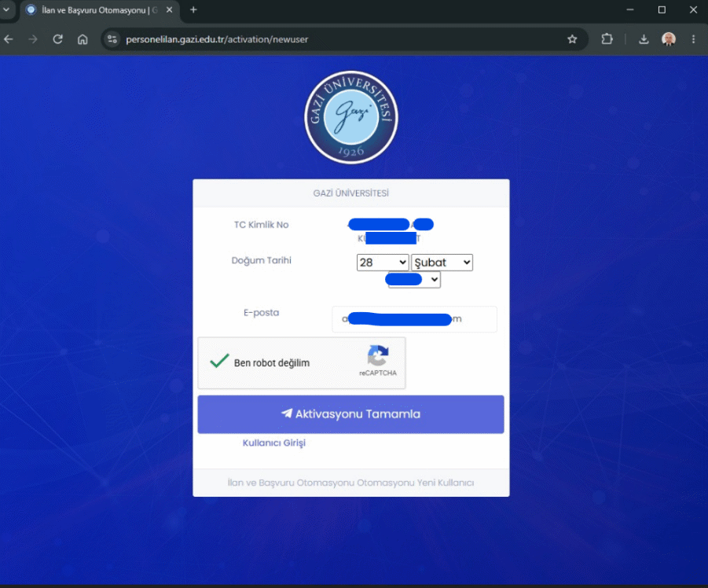Click the address bar URL
The height and width of the screenshot is (588, 708).
click(217, 39)
